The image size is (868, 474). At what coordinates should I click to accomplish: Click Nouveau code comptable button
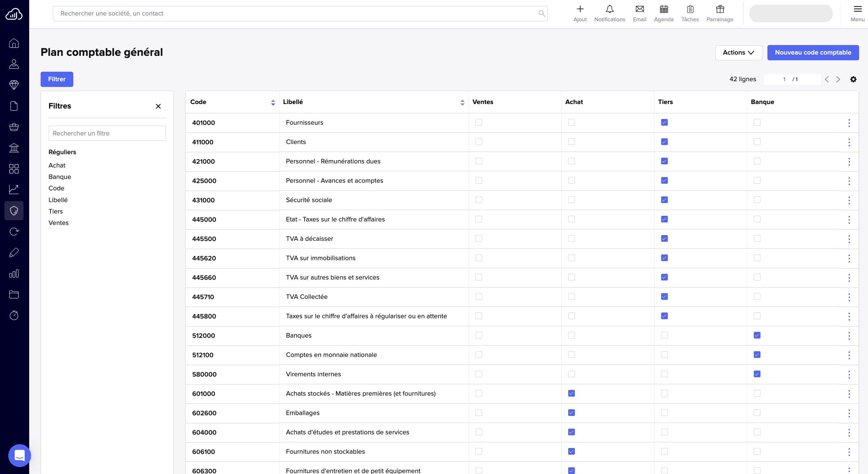coord(813,53)
